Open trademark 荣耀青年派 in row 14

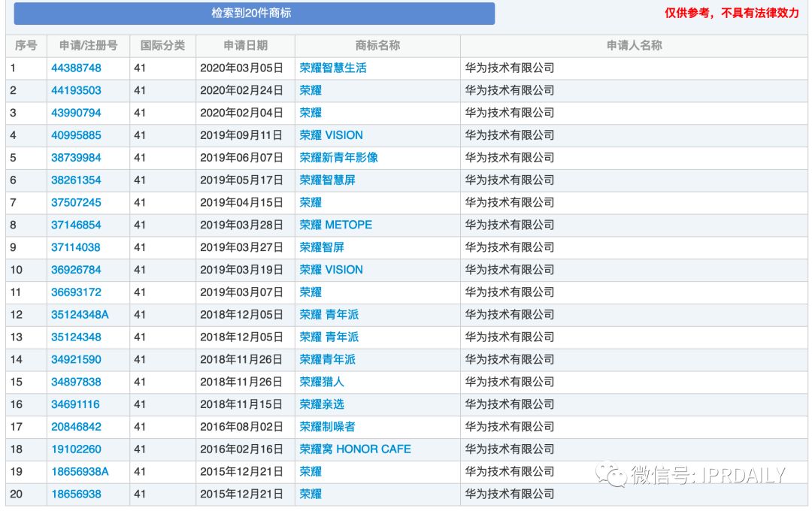tap(327, 359)
